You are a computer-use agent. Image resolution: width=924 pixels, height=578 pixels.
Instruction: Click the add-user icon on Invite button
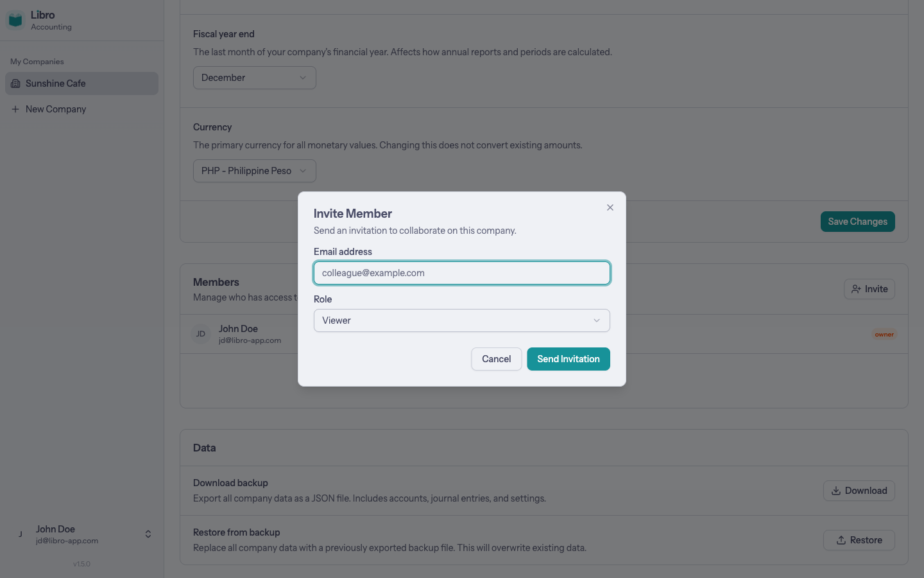(x=856, y=289)
